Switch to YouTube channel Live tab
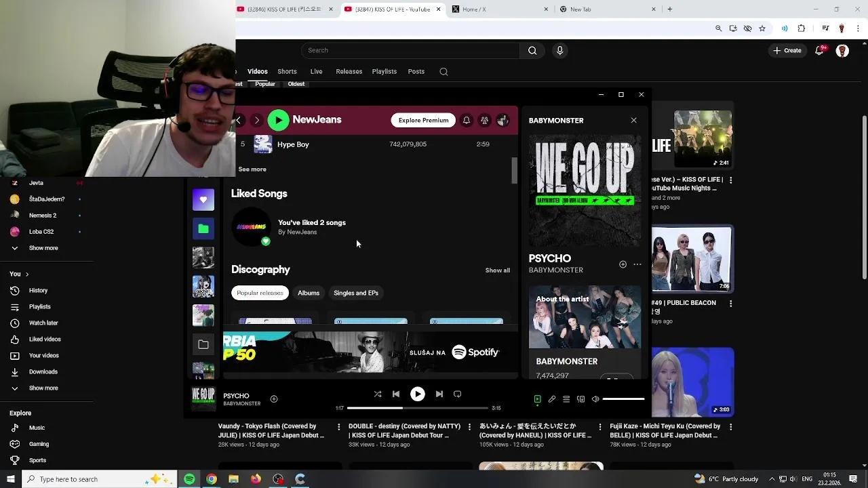 (x=316, y=71)
